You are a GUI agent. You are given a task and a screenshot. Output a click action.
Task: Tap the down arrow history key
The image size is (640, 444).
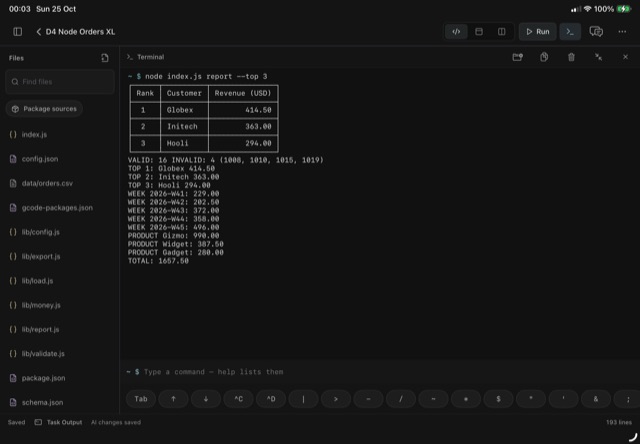206,399
